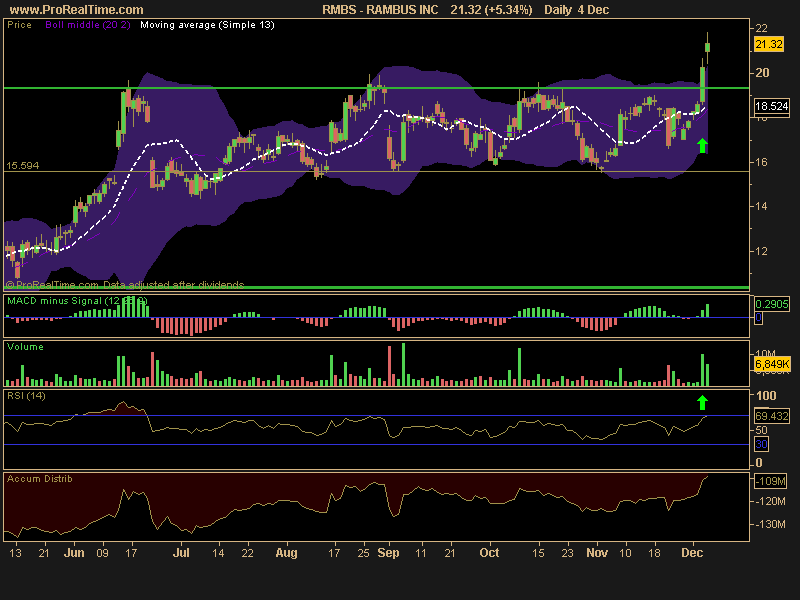Click the 100 RSI axis label

click(766, 395)
